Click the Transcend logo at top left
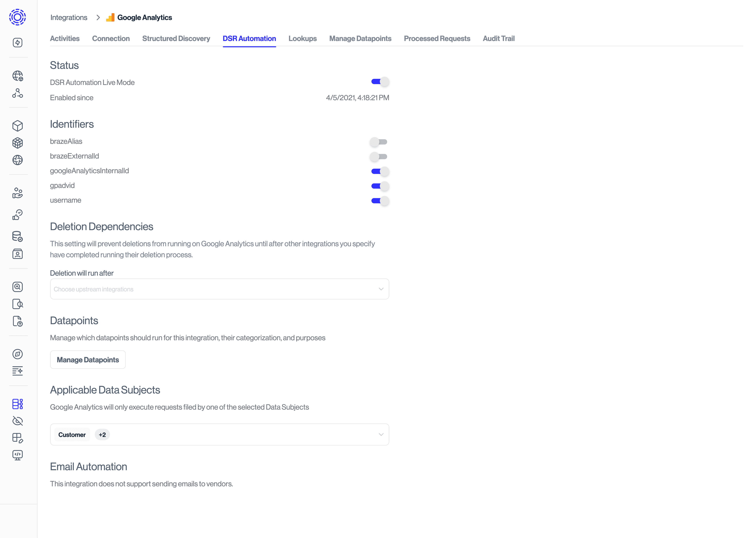The image size is (756, 538). tap(18, 17)
